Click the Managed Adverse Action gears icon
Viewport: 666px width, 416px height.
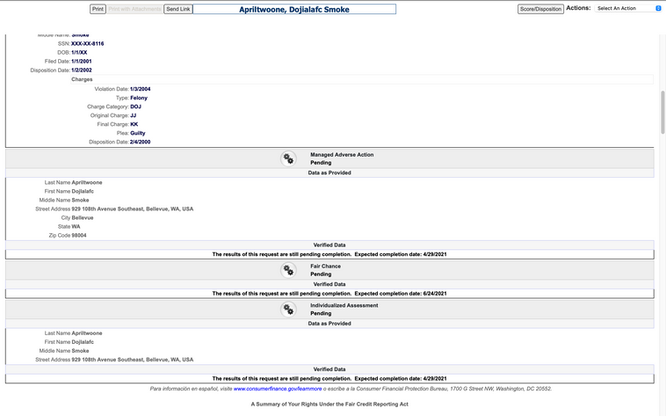[x=288, y=159]
